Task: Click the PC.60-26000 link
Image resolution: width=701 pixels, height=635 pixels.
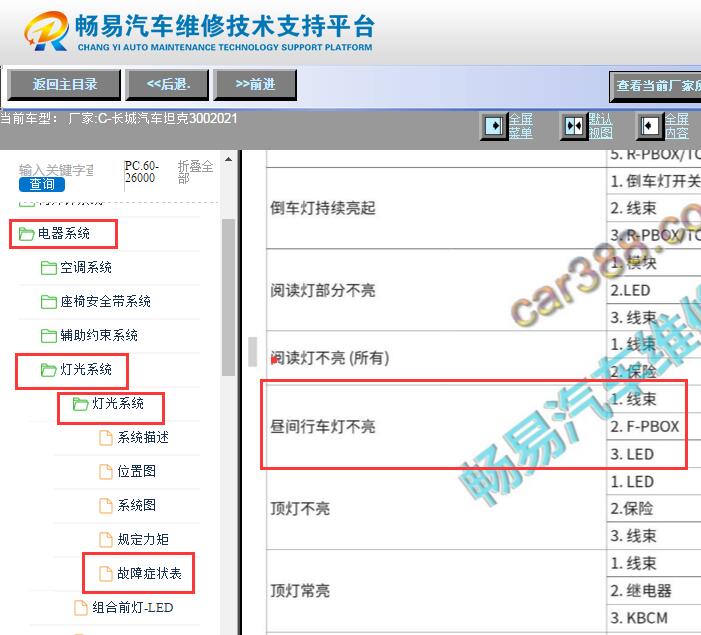Action: 142,172
